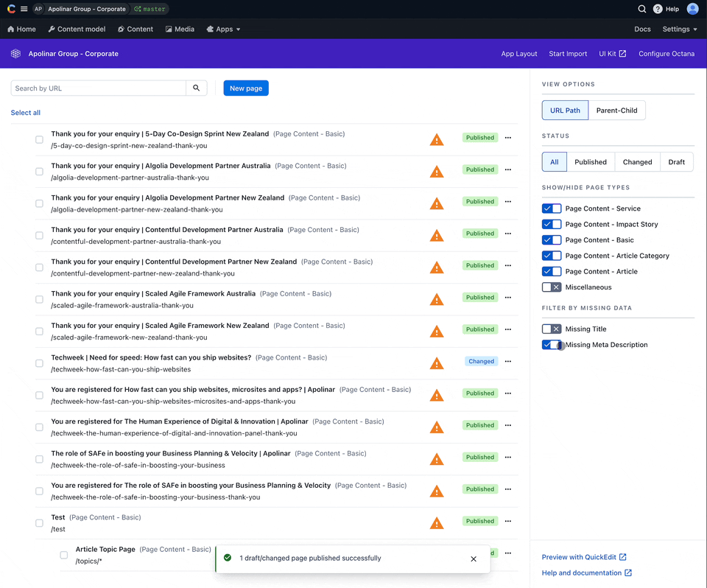
Task: Open the Content model tab
Action: 77,29
